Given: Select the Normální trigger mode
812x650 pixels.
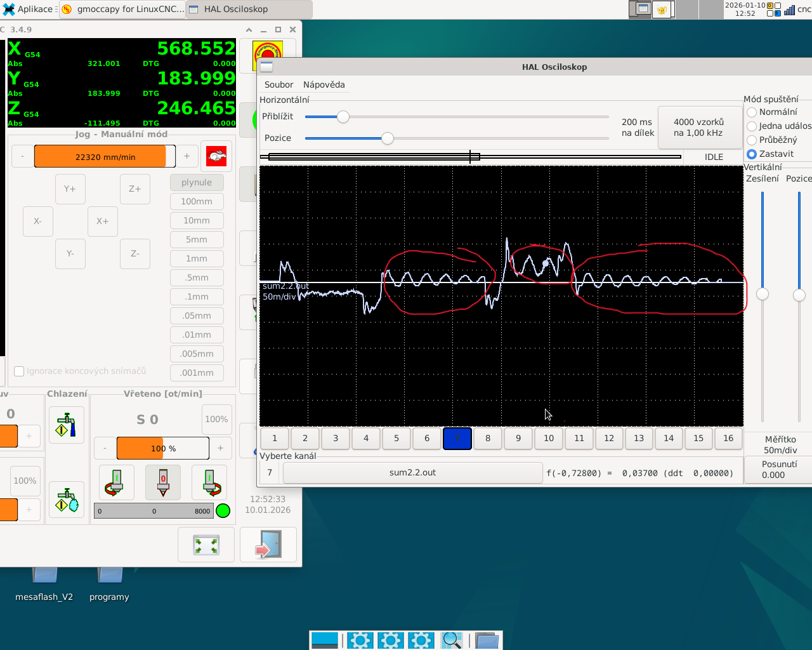Looking at the screenshot, I should [752, 112].
